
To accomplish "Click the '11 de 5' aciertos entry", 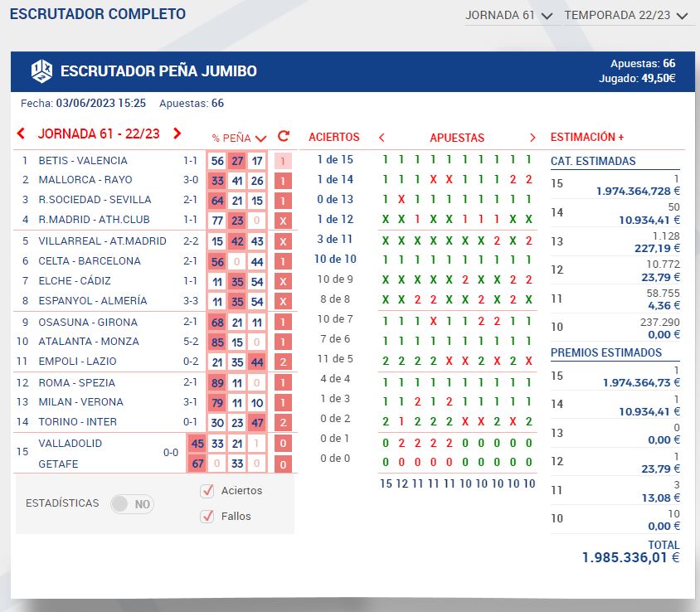I will 335,359.
